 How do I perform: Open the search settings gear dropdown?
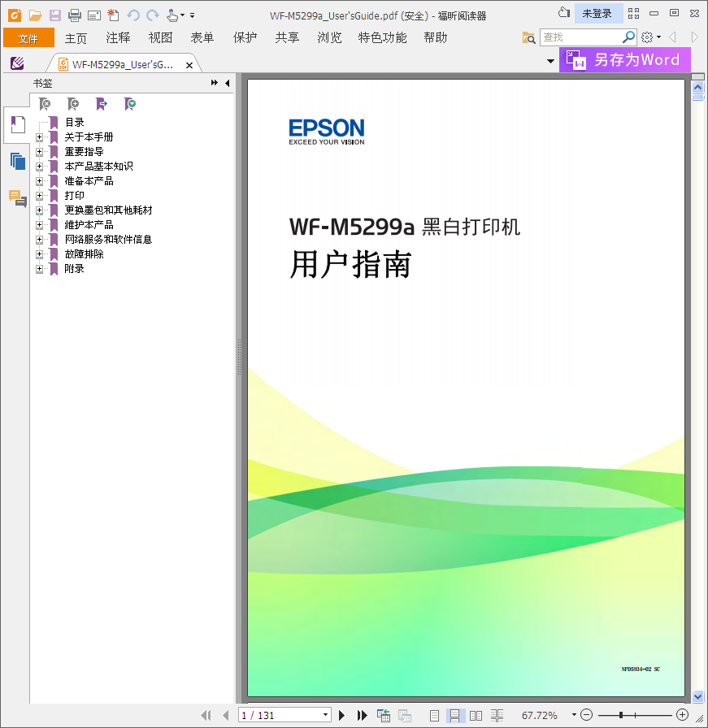point(650,37)
